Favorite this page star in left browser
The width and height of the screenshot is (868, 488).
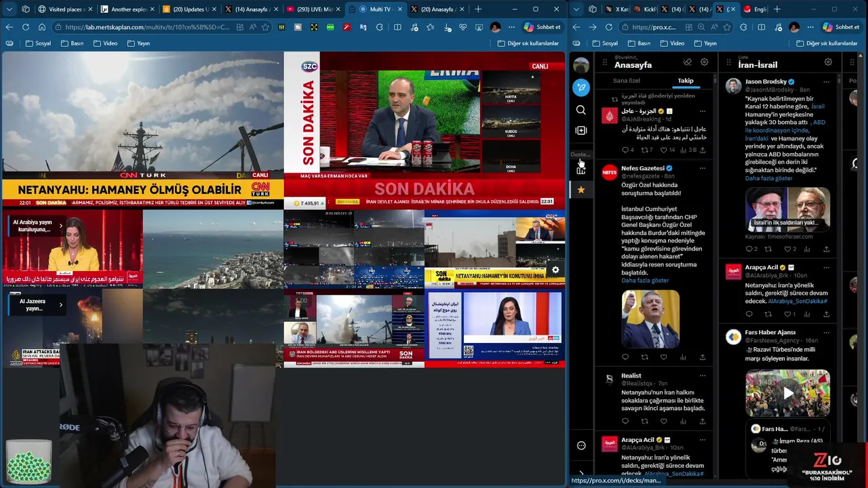(265, 27)
